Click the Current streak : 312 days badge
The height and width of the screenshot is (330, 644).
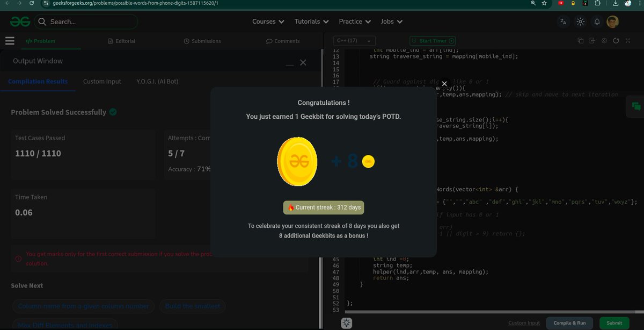click(324, 207)
